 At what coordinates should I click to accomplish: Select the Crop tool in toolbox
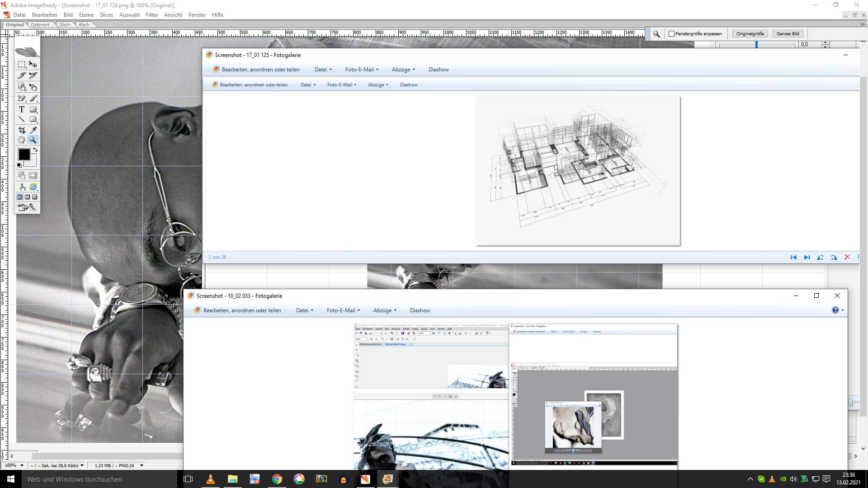22,130
